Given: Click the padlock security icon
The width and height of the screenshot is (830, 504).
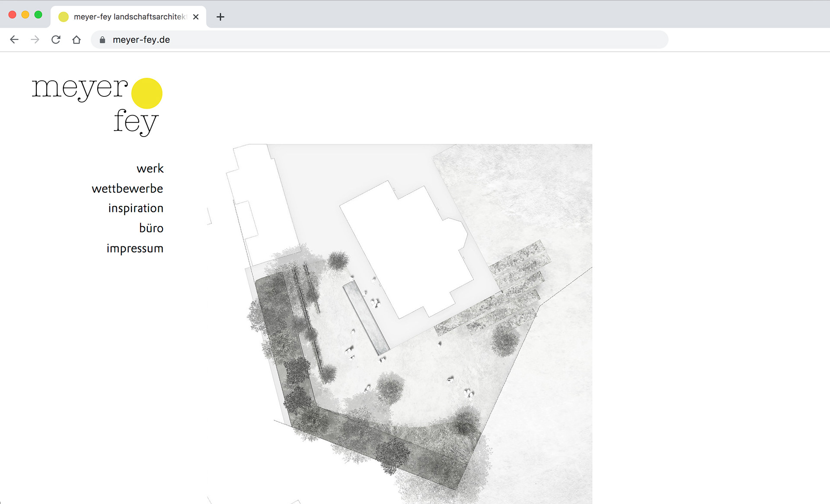Looking at the screenshot, I should pos(102,40).
